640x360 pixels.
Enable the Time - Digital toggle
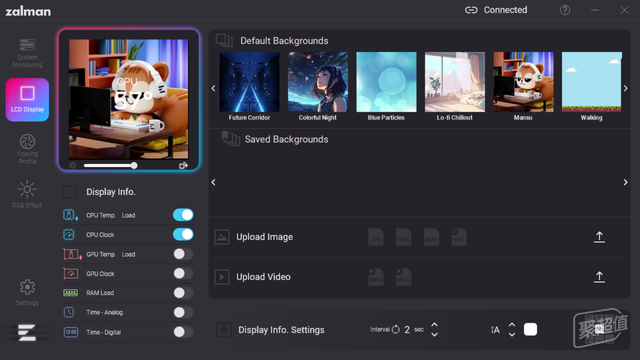[x=183, y=332]
